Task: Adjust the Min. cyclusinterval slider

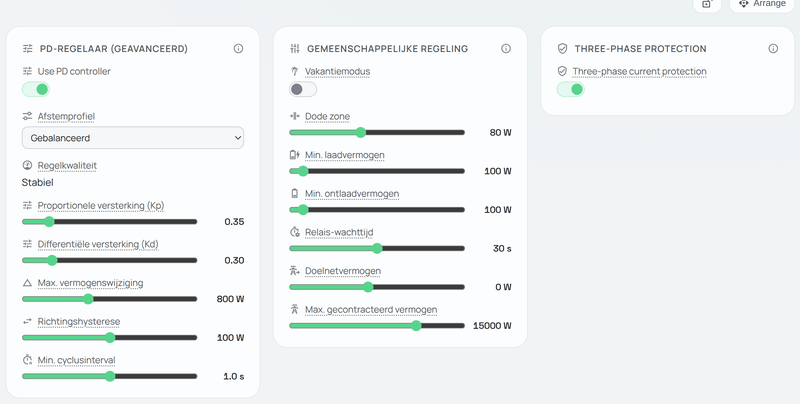Action: coord(109,376)
